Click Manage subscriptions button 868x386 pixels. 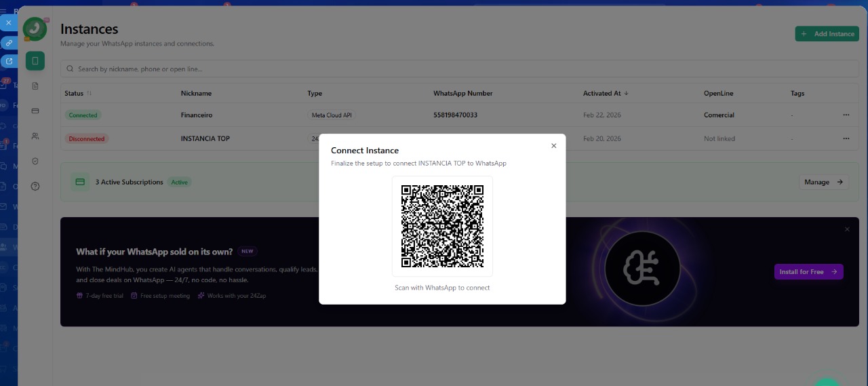[823, 182]
